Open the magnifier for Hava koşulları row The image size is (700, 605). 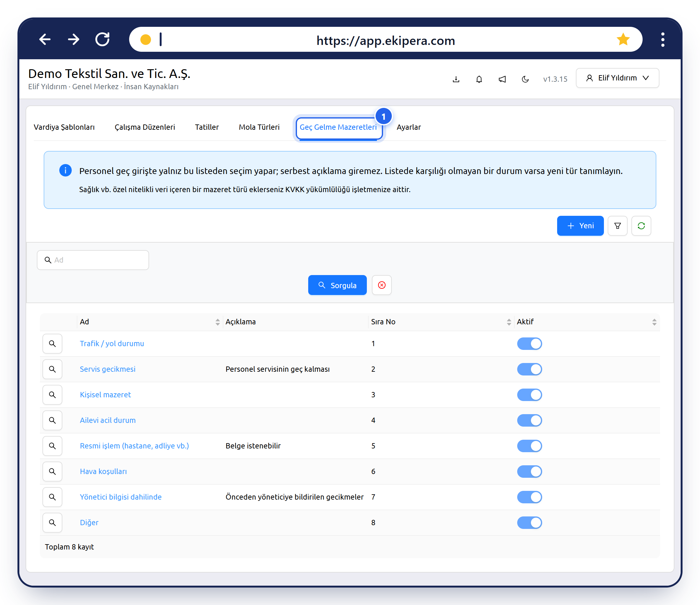coord(52,472)
